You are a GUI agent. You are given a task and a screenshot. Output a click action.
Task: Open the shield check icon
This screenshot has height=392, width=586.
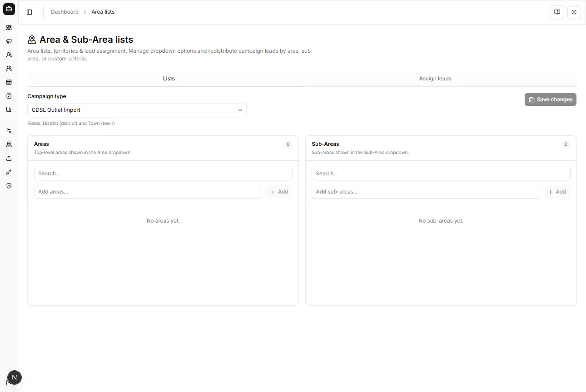[x=9, y=186]
